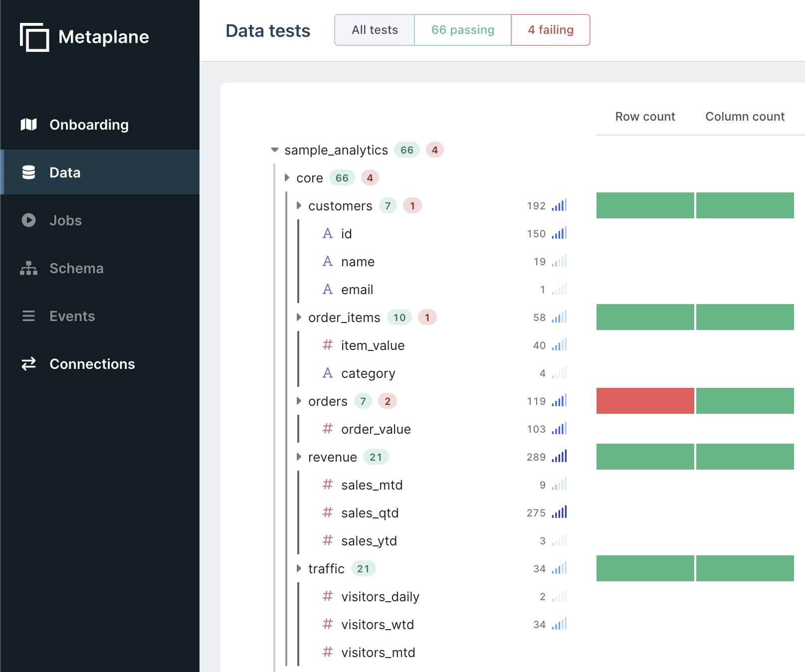Screen dimensions: 805x672
Task: Expand the revenue table arrow
Action: tap(299, 457)
